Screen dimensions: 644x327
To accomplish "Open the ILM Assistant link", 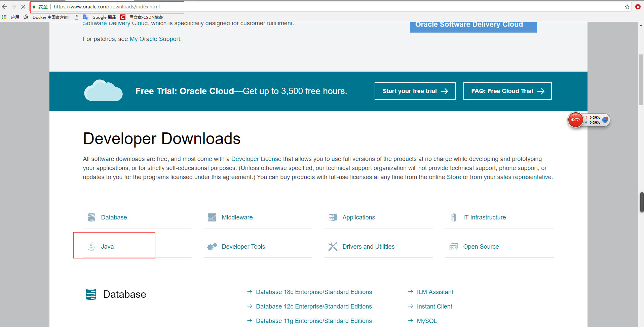I will pyautogui.click(x=435, y=292).
